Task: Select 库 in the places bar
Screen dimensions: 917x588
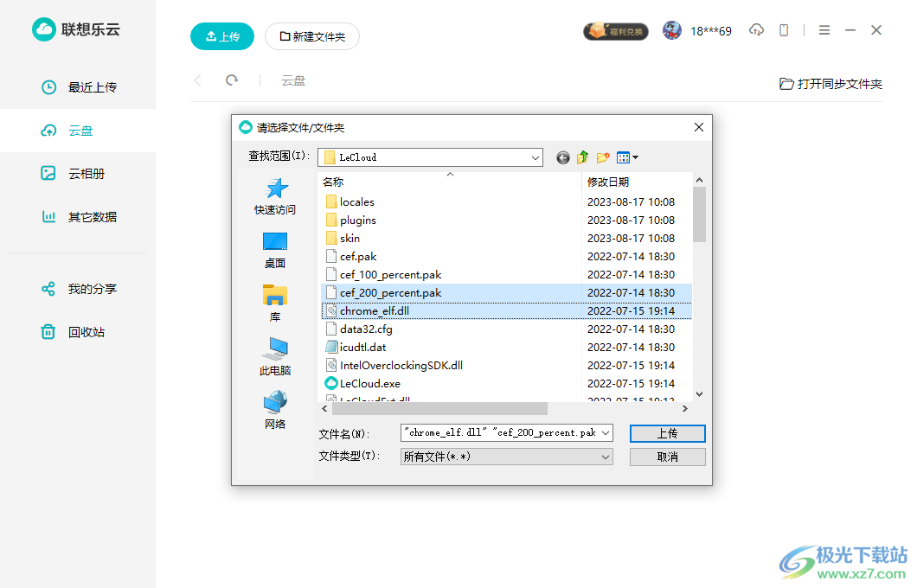Action: tap(275, 304)
